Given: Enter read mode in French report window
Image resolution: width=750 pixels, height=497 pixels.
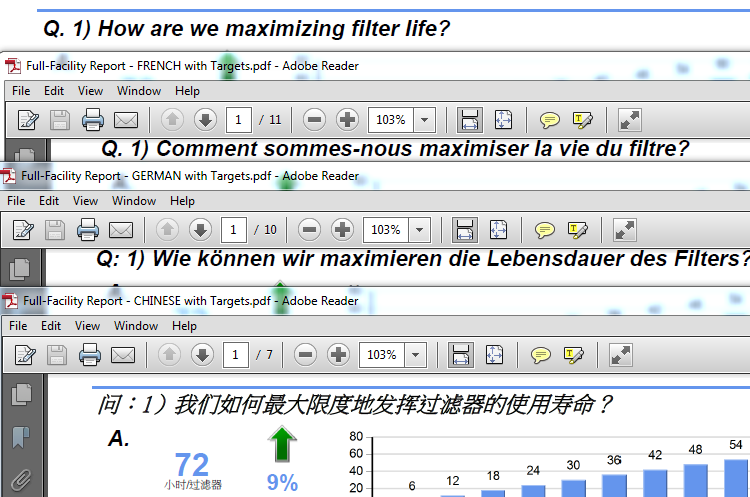Looking at the screenshot, I should [x=629, y=120].
